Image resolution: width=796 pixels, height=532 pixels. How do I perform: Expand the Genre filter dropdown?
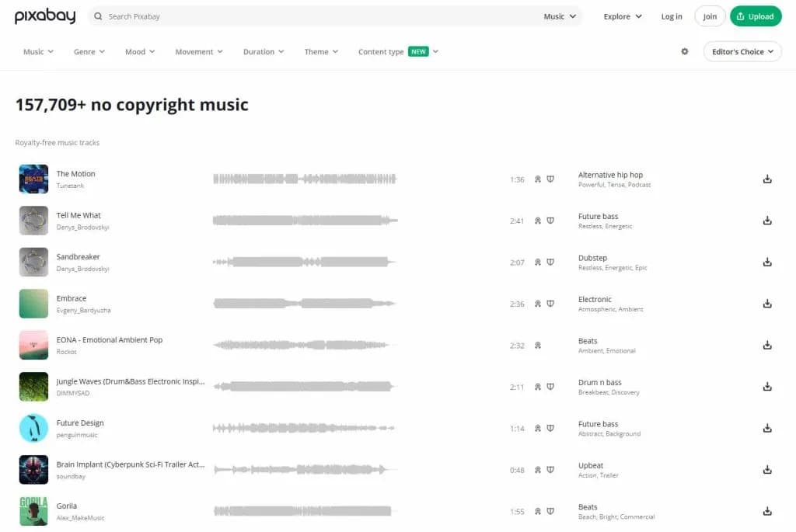pyautogui.click(x=89, y=51)
